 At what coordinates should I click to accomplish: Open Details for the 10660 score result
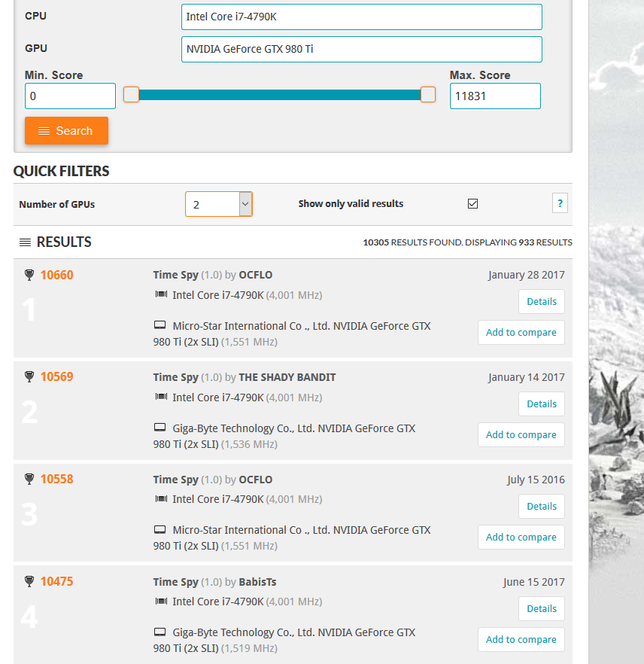tap(542, 301)
